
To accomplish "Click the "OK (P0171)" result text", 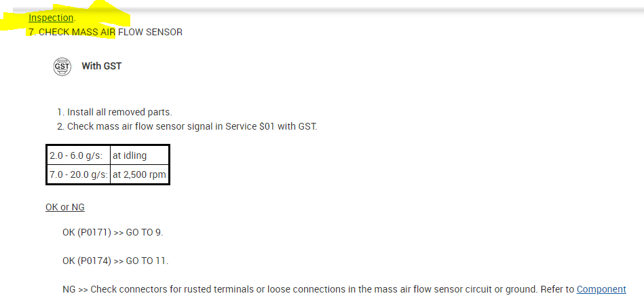I will tap(87, 232).
